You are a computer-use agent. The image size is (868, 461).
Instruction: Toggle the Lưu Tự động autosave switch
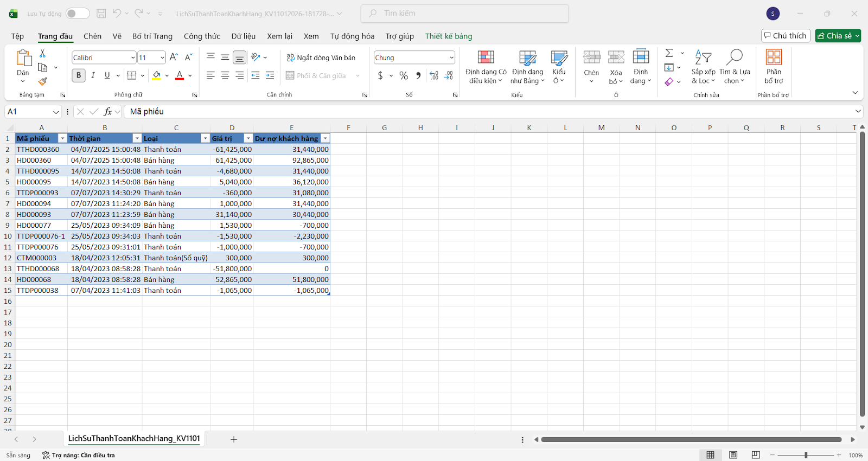[78, 14]
